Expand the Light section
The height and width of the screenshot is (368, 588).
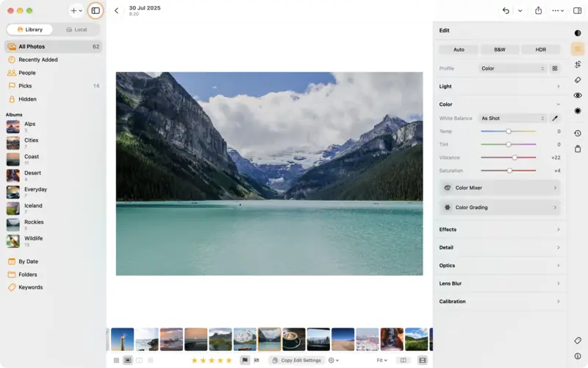(x=500, y=86)
